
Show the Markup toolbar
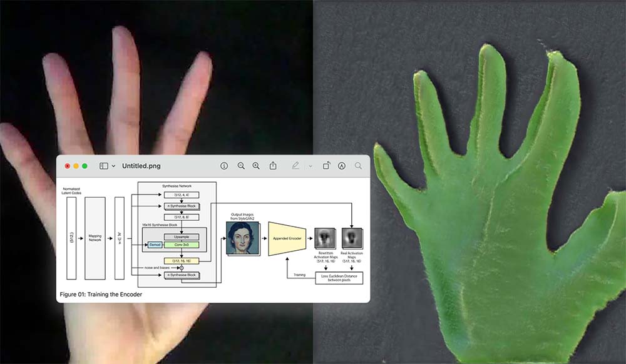[x=342, y=166]
